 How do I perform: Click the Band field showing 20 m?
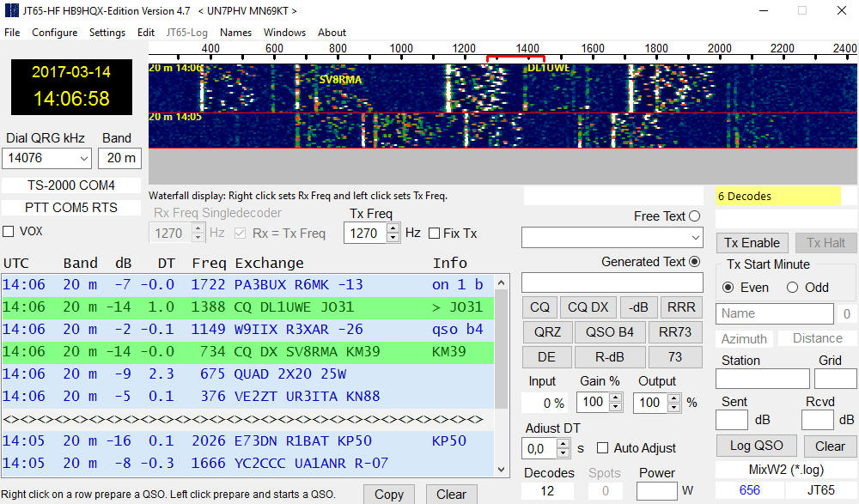[x=120, y=158]
